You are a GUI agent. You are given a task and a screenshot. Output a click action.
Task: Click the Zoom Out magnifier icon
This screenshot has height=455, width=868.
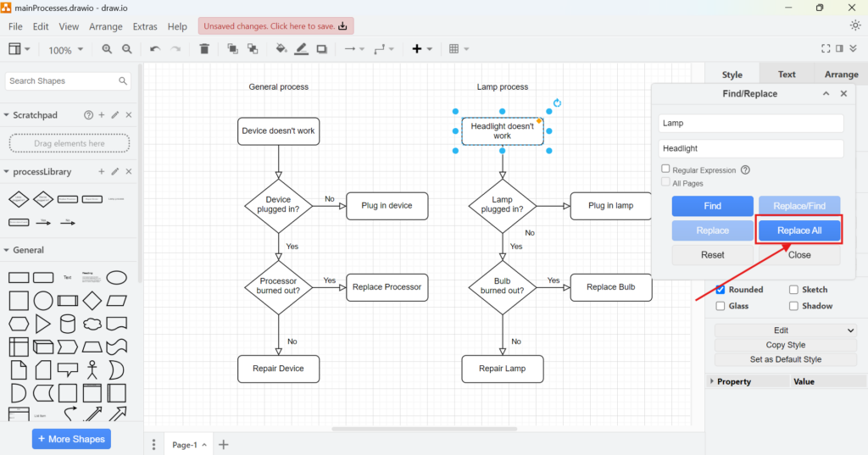point(127,49)
